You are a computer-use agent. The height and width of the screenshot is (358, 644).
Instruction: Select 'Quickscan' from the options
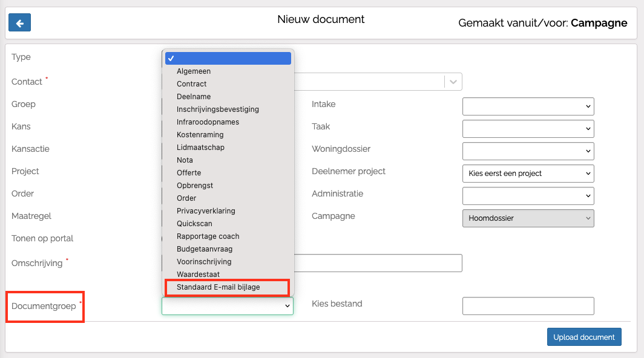click(x=194, y=224)
